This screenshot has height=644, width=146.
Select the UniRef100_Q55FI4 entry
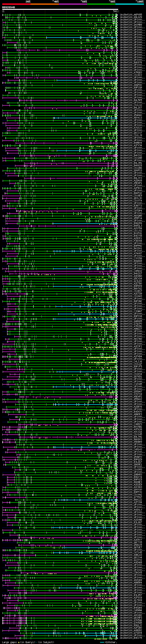[131, 218]
